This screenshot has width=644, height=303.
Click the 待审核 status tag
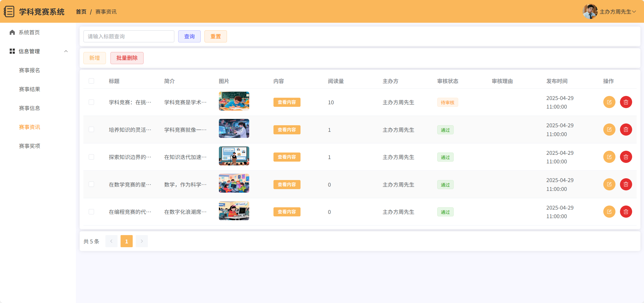pyautogui.click(x=447, y=103)
